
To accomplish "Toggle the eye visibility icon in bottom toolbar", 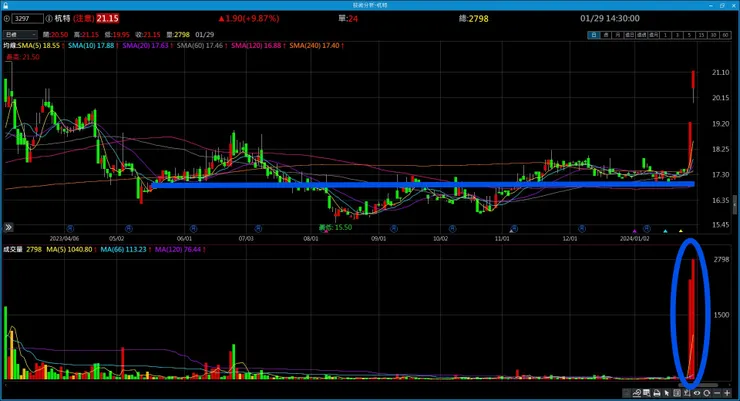I will coord(697,393).
